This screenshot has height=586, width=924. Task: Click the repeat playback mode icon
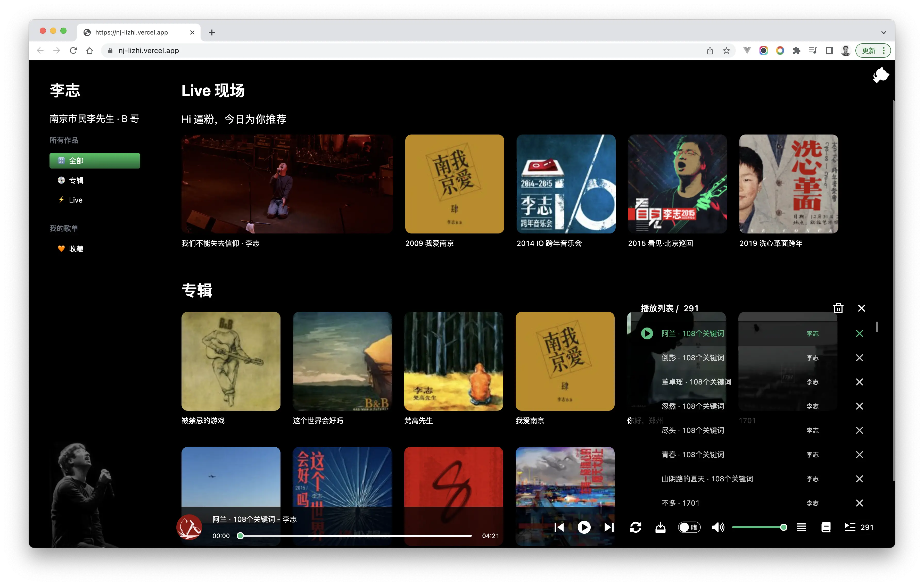(636, 527)
